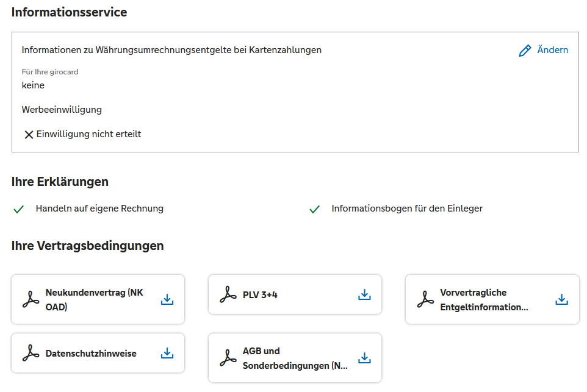
Task: Click the checkmark next to Handeln auf eigene Rechnung
Action: coord(18,209)
